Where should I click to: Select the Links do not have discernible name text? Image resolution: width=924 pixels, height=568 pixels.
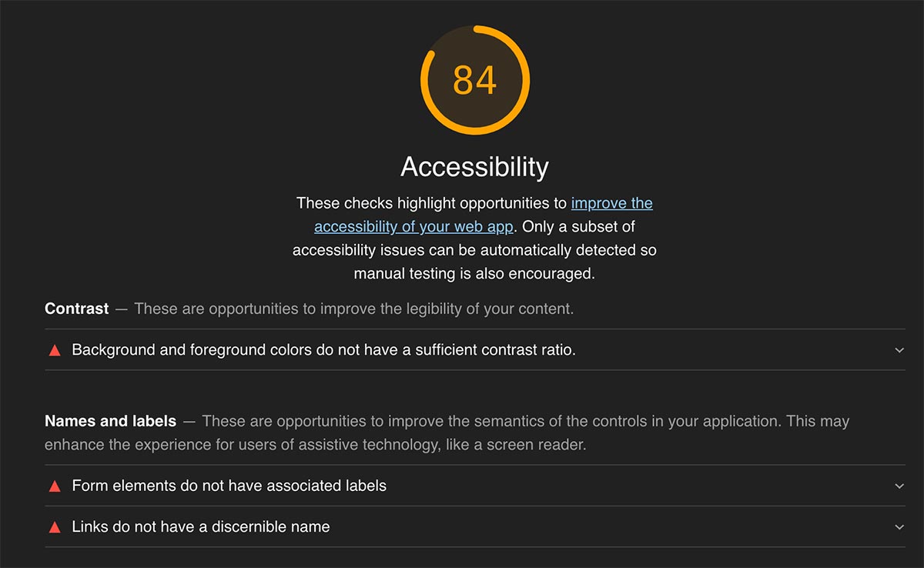(200, 527)
